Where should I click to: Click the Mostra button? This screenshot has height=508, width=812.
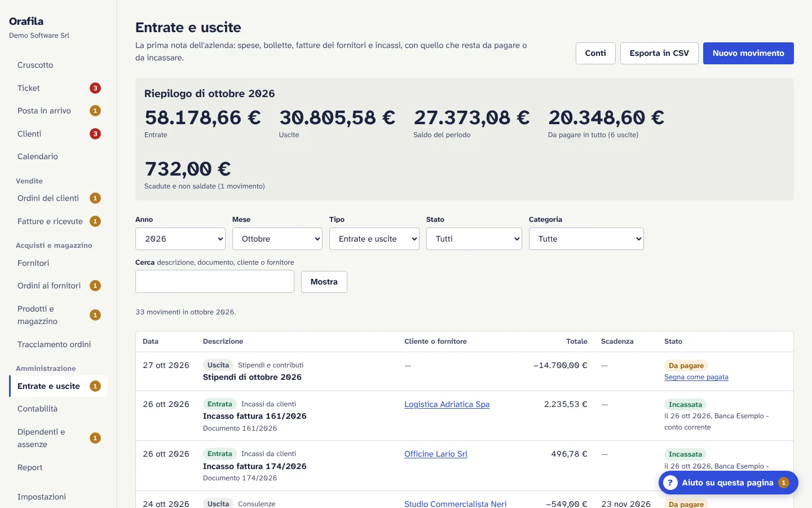324,282
